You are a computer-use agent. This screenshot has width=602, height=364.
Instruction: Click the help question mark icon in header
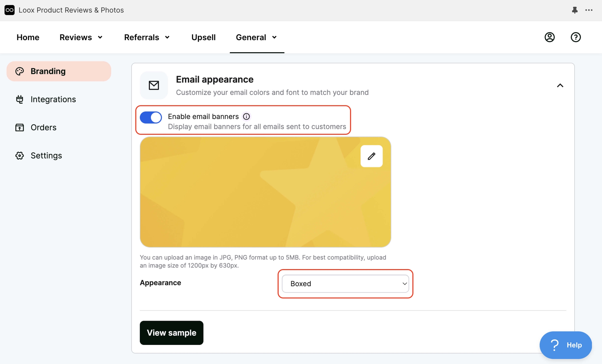[576, 37]
